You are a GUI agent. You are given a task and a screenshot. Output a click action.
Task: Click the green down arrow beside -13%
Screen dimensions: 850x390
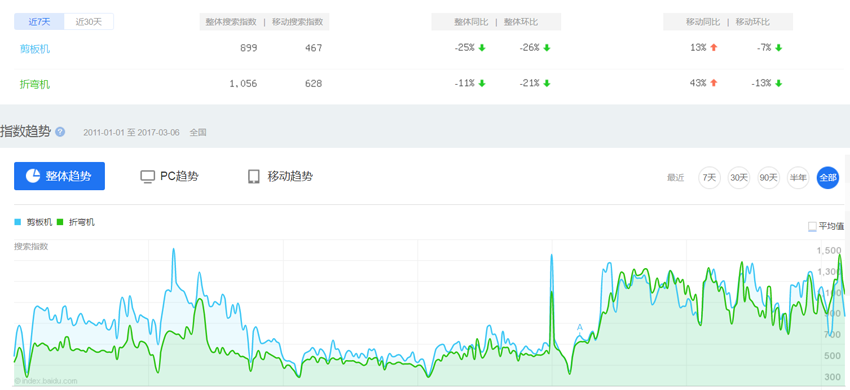(x=778, y=84)
